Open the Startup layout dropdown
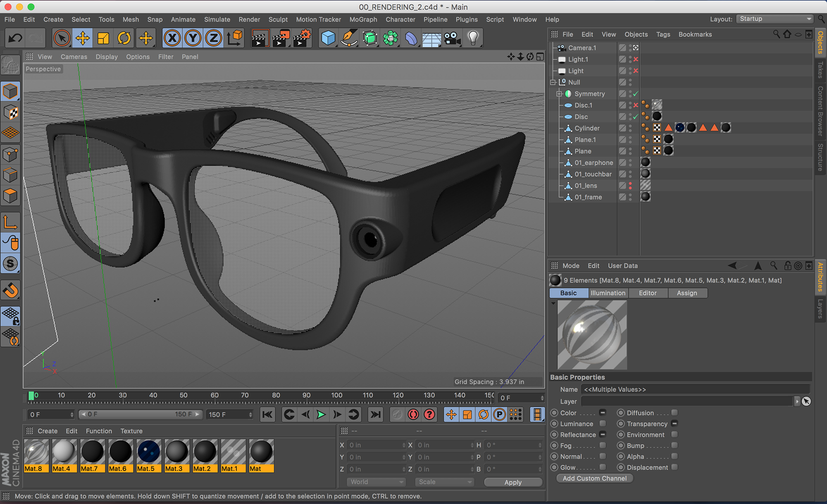 774,19
